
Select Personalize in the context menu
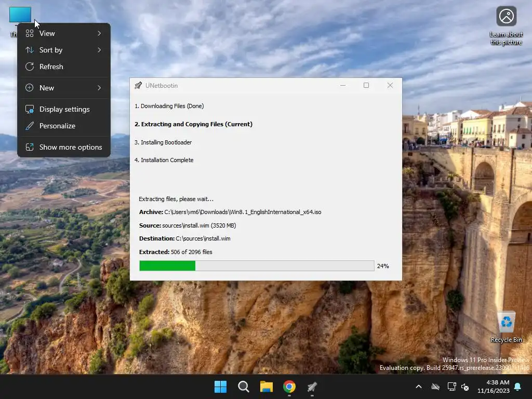[64, 126]
